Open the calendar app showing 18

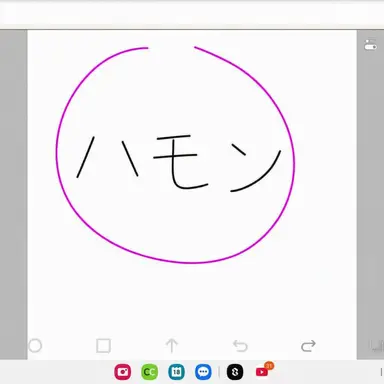click(x=176, y=372)
